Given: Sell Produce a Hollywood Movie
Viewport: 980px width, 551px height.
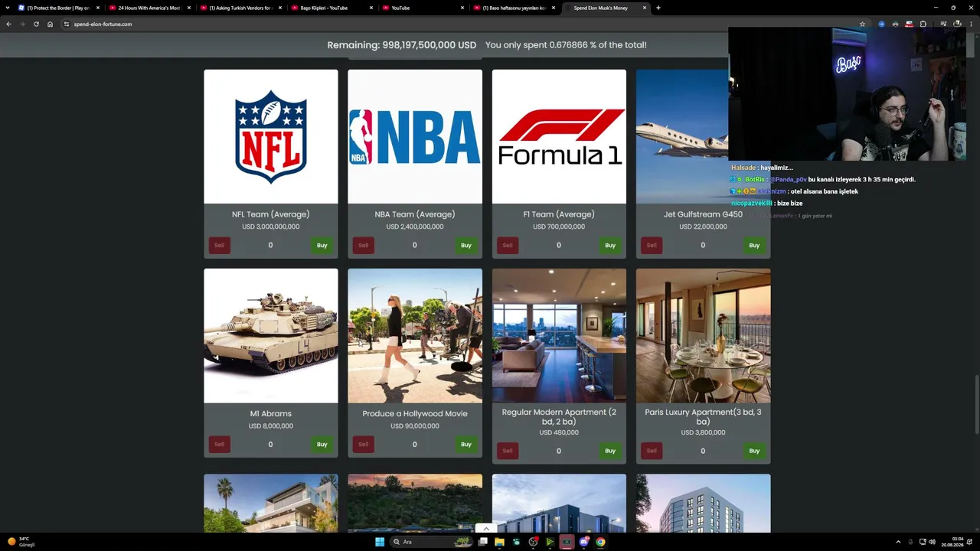Looking at the screenshot, I should 364,445.
